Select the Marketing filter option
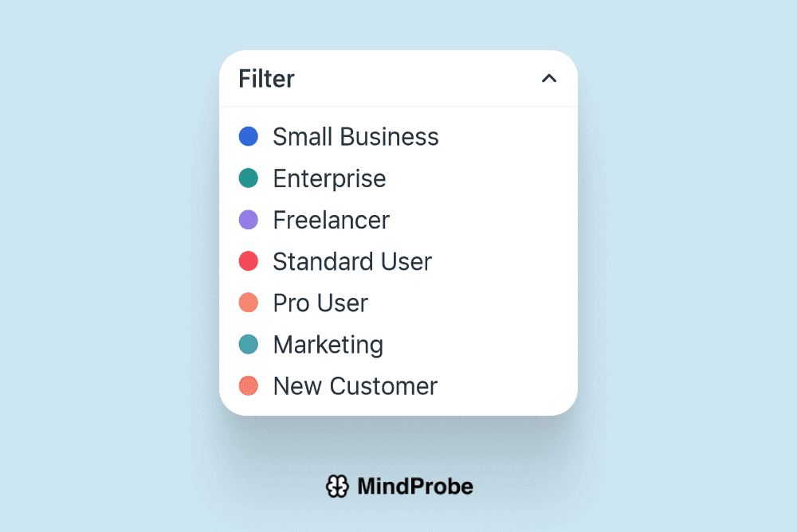 coord(328,344)
